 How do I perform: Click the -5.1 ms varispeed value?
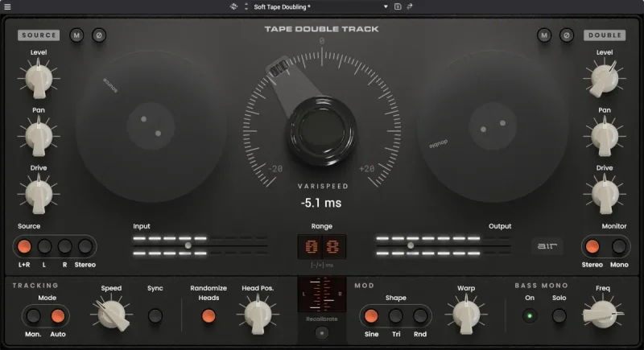pos(321,203)
